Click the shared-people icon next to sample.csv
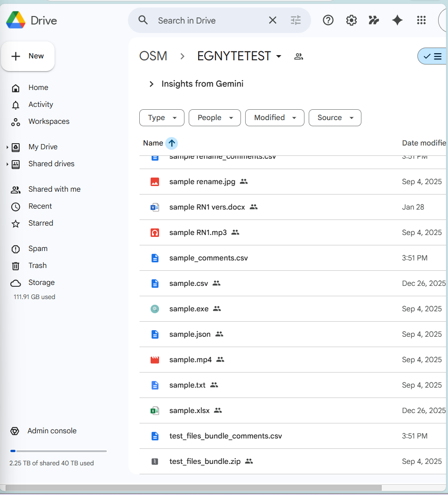448x495 pixels. (x=216, y=284)
